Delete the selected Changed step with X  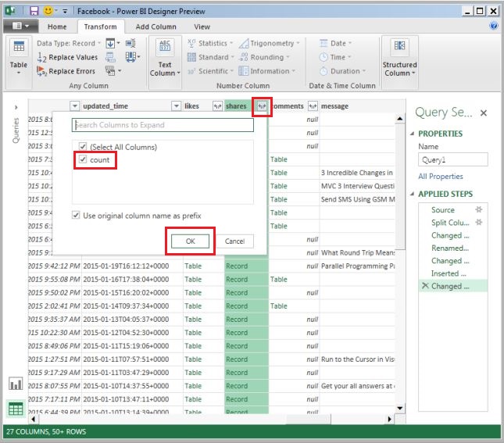[424, 286]
